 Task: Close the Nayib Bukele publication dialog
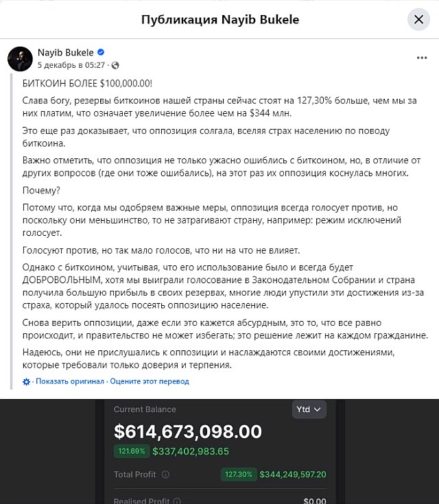click(418, 20)
